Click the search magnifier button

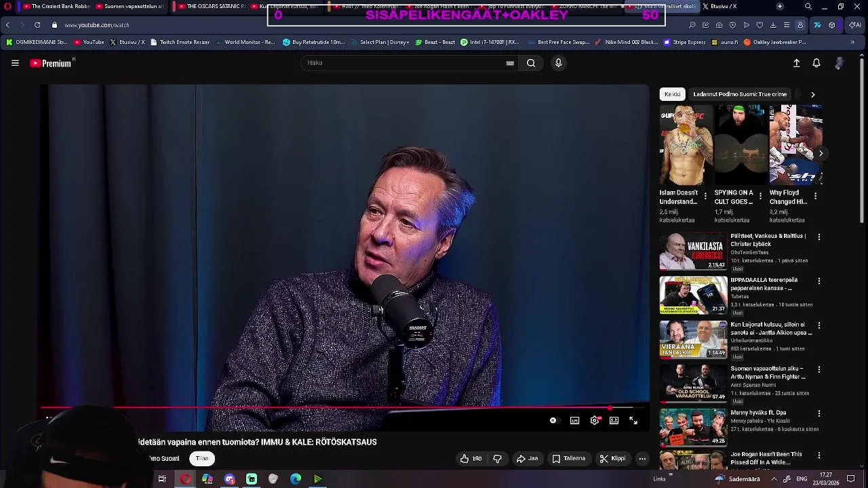click(531, 63)
